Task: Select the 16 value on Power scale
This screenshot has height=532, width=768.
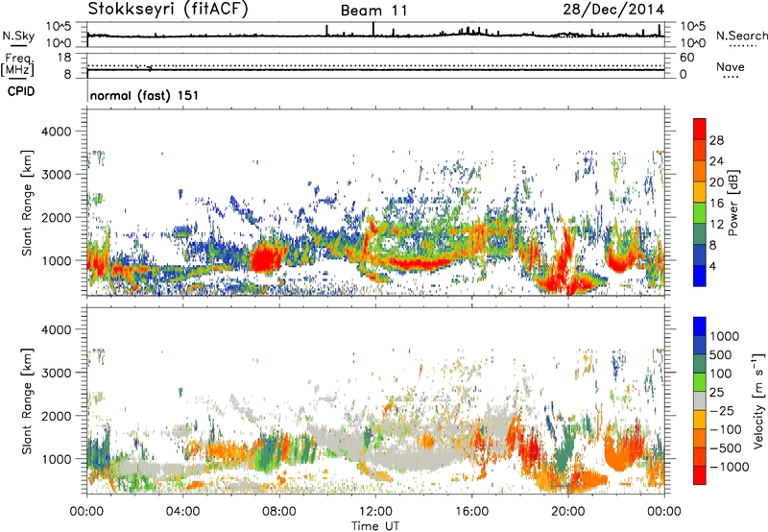Action: point(716,204)
